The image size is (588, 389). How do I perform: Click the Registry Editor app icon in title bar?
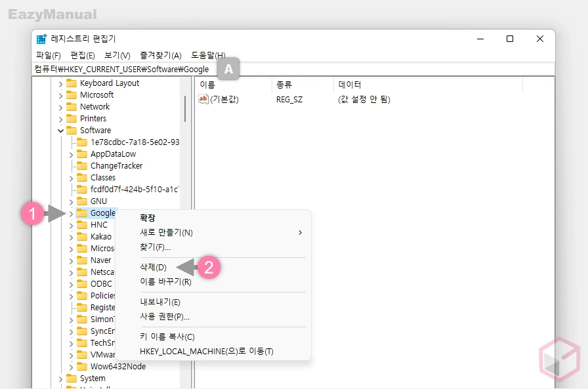click(41, 39)
